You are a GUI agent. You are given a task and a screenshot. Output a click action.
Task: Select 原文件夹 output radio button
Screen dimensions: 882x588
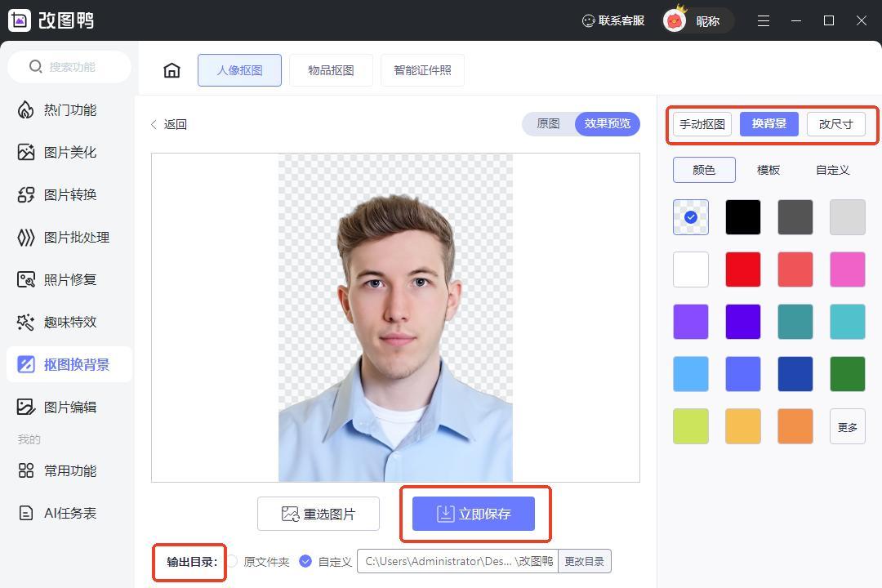pos(233,561)
